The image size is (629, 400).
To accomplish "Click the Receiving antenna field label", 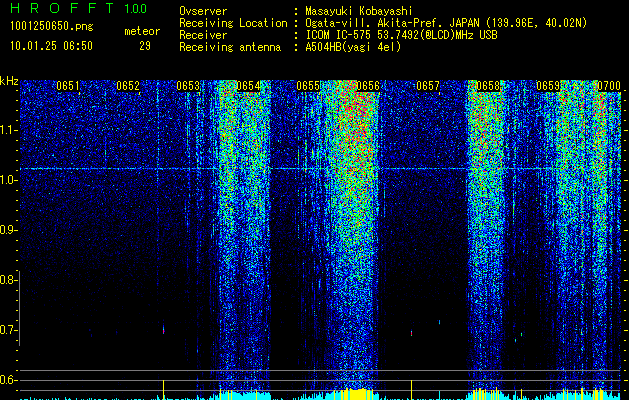I will point(230,47).
